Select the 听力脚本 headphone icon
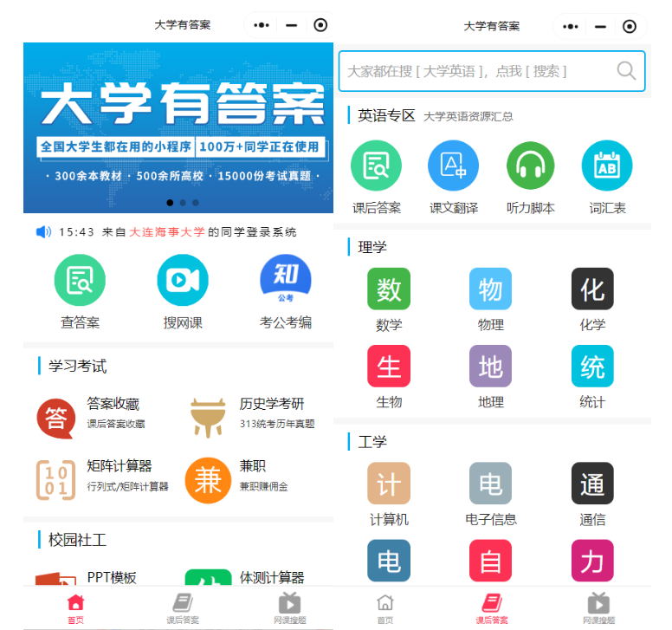The image size is (672, 630). pyautogui.click(x=531, y=166)
